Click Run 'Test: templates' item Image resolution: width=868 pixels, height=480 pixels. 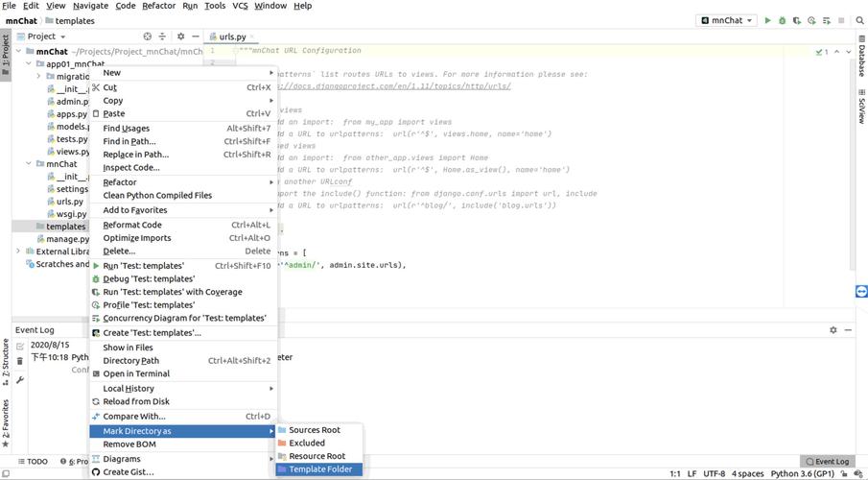(183, 266)
